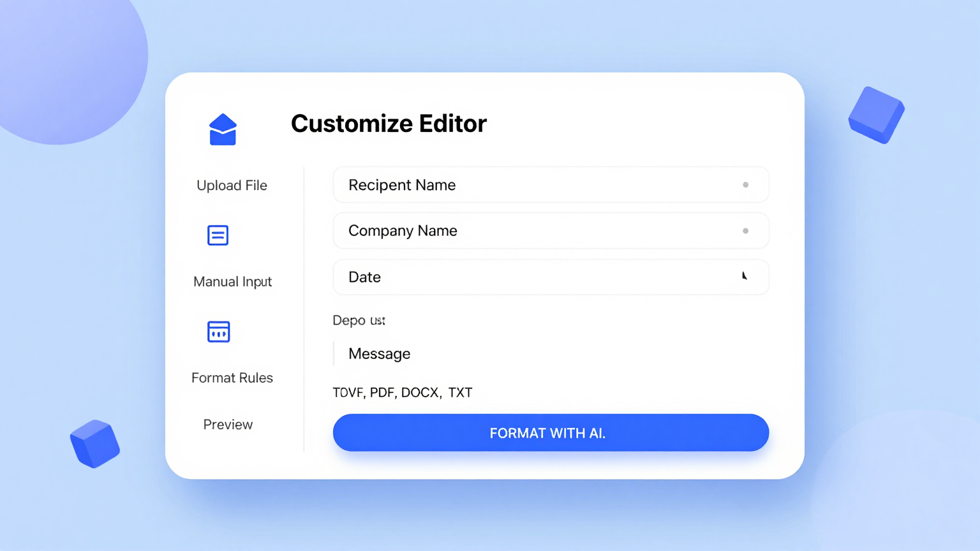Click the indicator inside the Date field
This screenshot has height=551, width=980.
coord(745,276)
